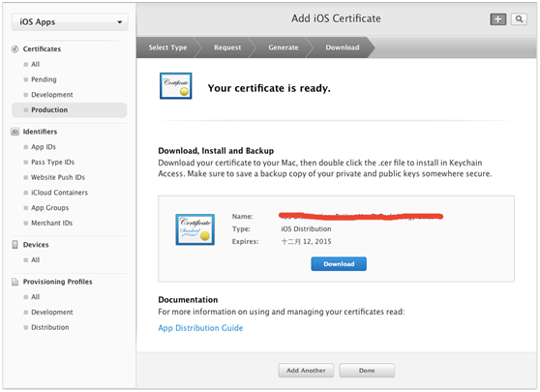Go to App IDs under Identifiers
540x392 pixels.
click(44, 147)
